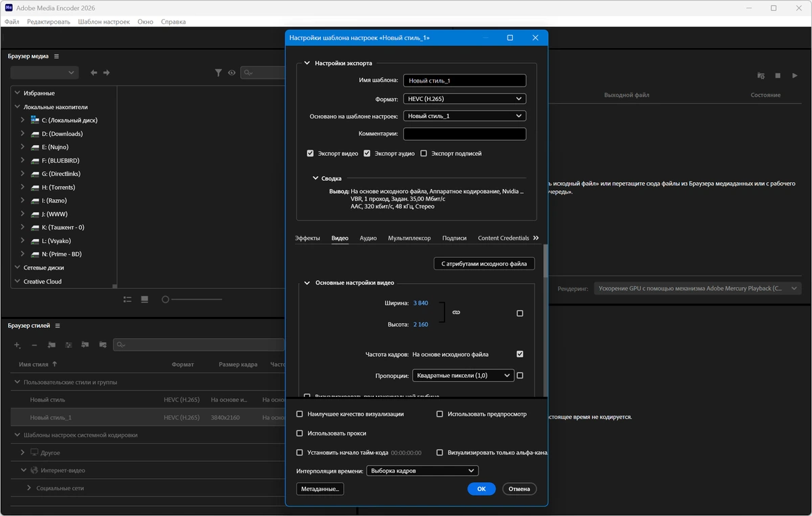812x516 pixels.
Task: Open the Шаблон настроек menu
Action: (104, 22)
